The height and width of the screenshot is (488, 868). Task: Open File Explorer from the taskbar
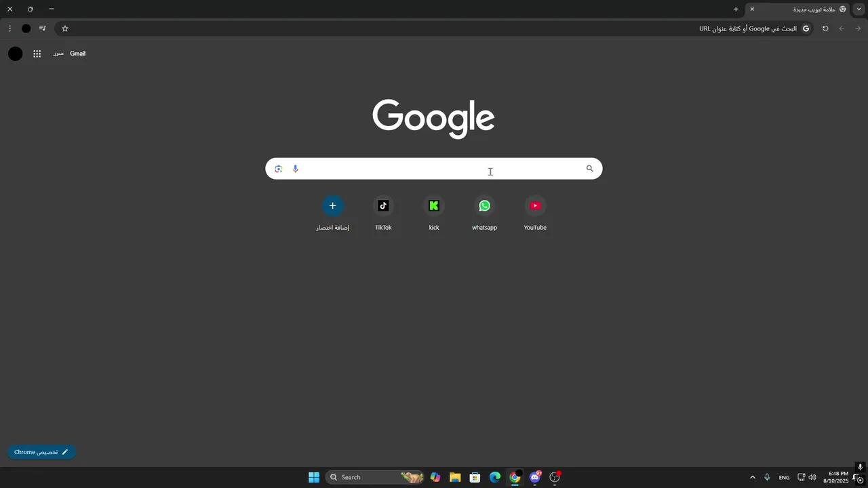[x=455, y=477]
